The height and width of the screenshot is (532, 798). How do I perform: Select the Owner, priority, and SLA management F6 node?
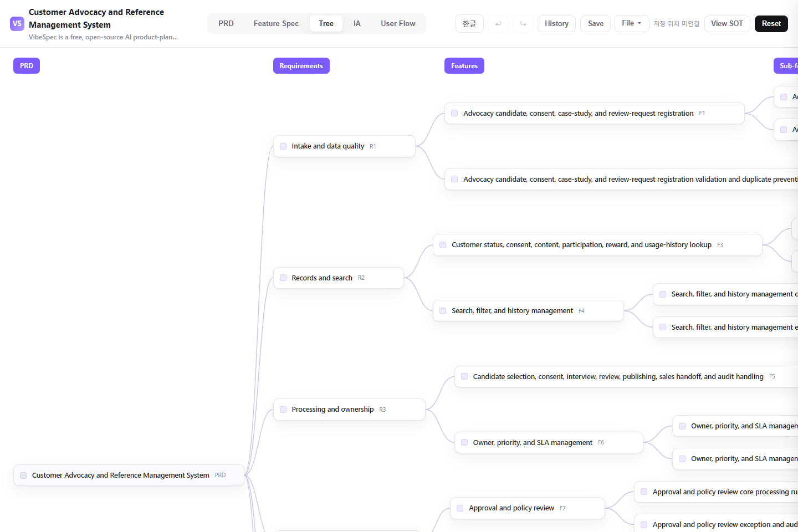(549, 442)
